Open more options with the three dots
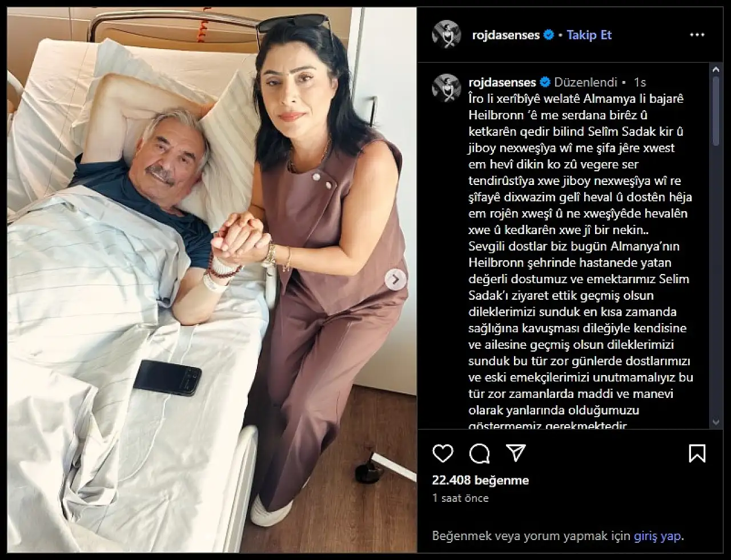The height and width of the screenshot is (560, 731). [697, 35]
